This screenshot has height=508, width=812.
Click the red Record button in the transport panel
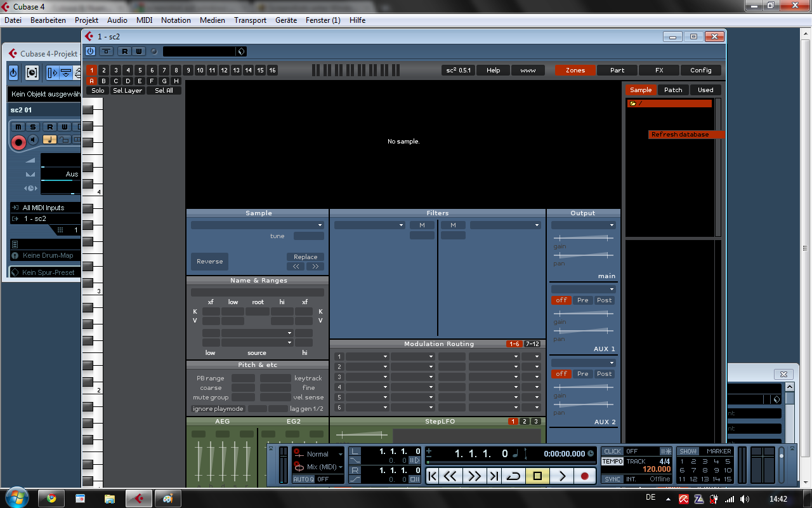pyautogui.click(x=585, y=476)
